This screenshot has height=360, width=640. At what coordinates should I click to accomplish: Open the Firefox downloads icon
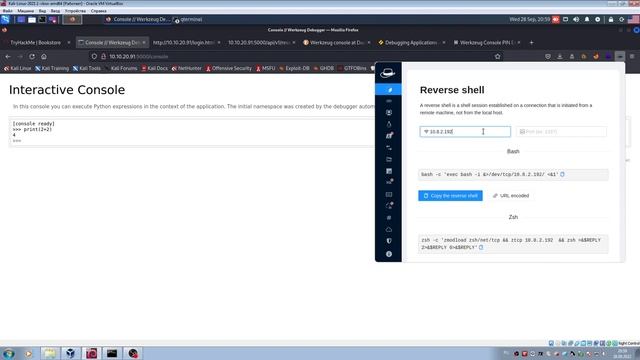(x=560, y=56)
